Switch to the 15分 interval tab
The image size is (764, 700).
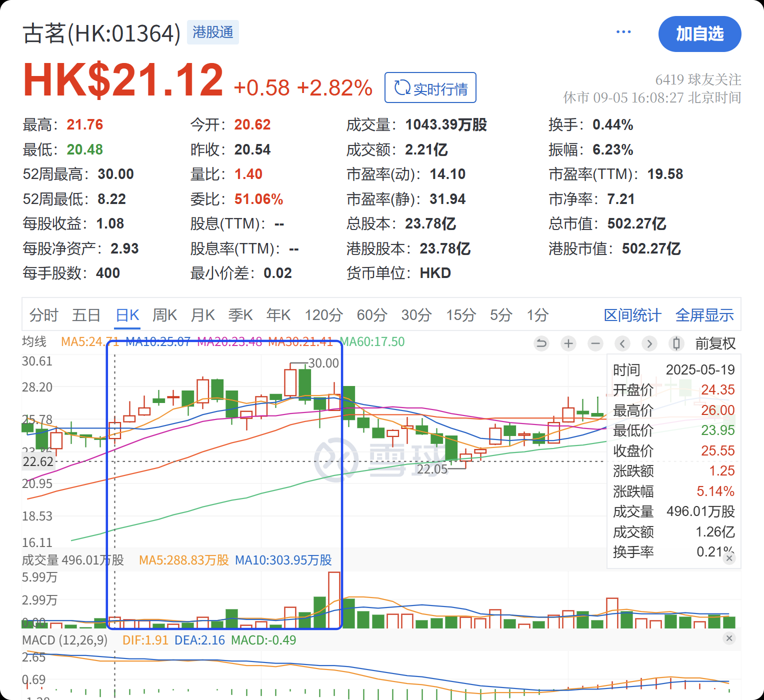[x=461, y=315]
